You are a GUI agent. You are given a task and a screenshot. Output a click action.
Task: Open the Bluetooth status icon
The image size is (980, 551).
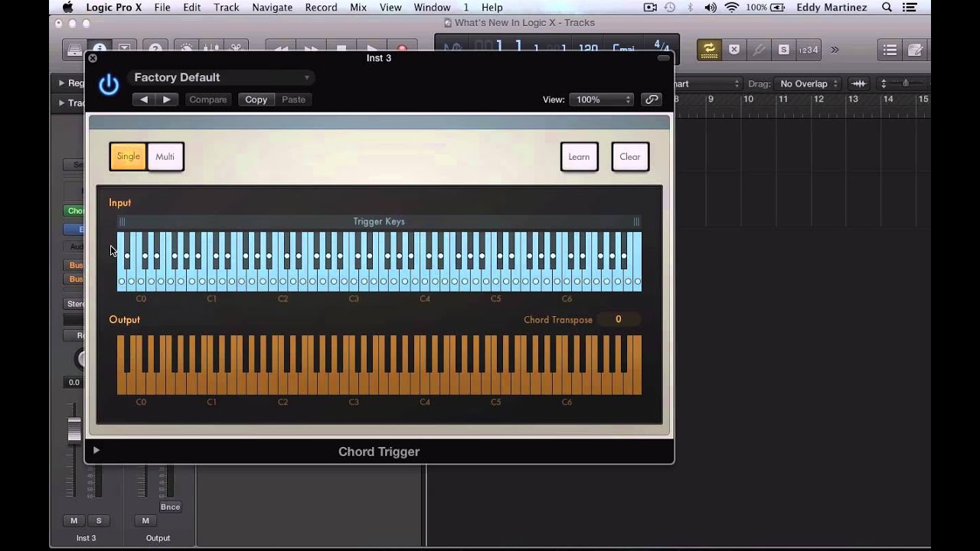tap(690, 8)
